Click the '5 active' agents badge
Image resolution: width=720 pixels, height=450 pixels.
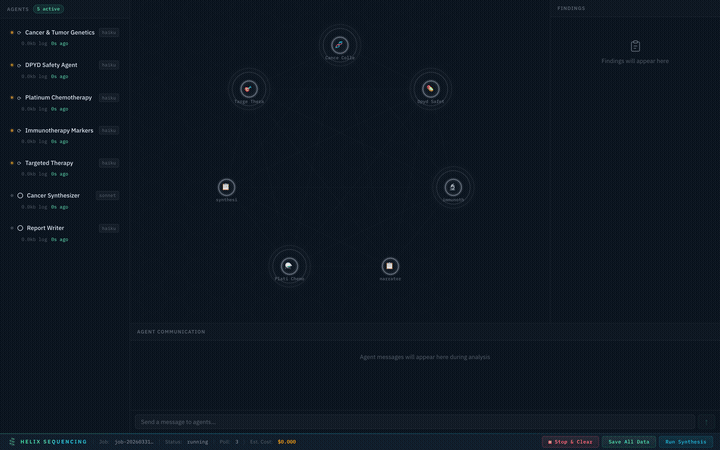[x=48, y=9]
